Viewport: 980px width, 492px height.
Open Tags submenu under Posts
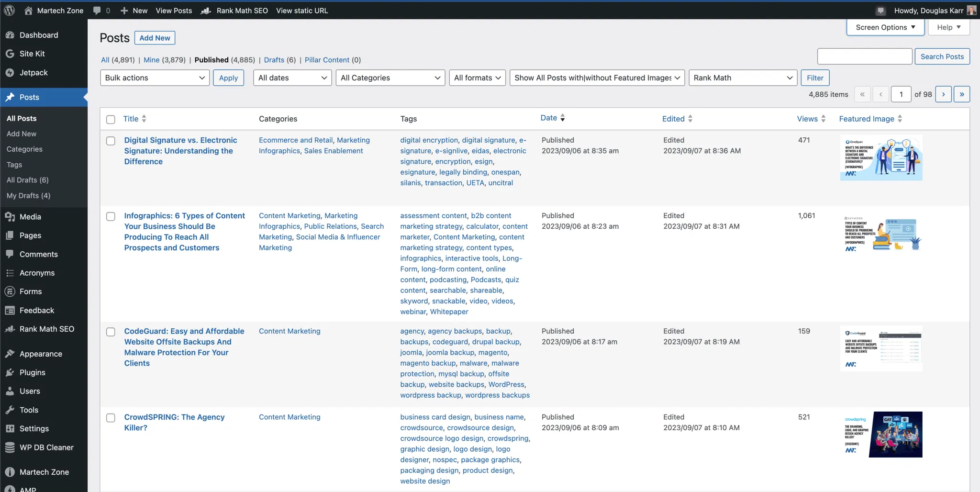click(x=14, y=165)
